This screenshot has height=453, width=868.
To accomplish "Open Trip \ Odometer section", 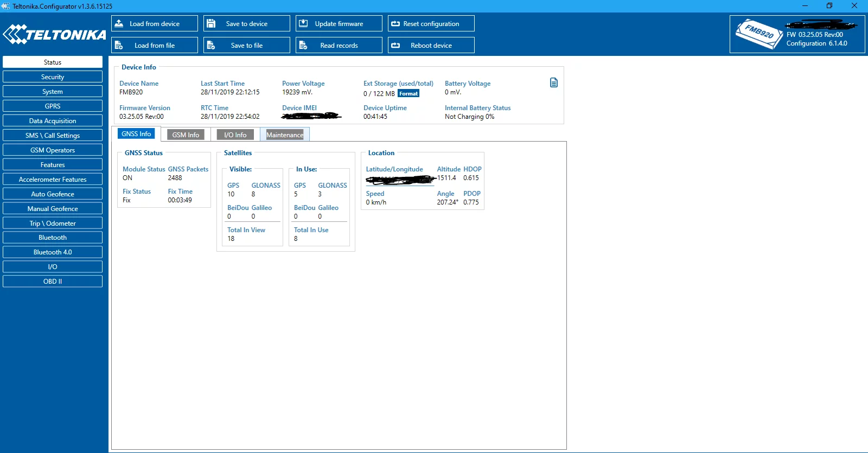I will [53, 224].
